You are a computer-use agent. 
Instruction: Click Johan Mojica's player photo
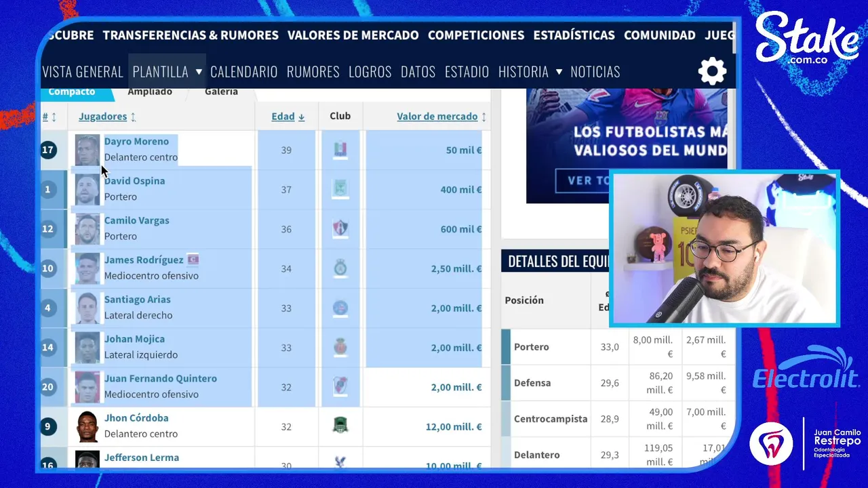click(87, 348)
